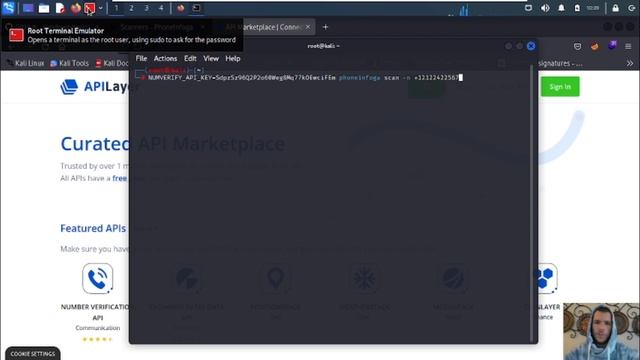
Task: Switch to workspace 4
Action: pos(161,8)
